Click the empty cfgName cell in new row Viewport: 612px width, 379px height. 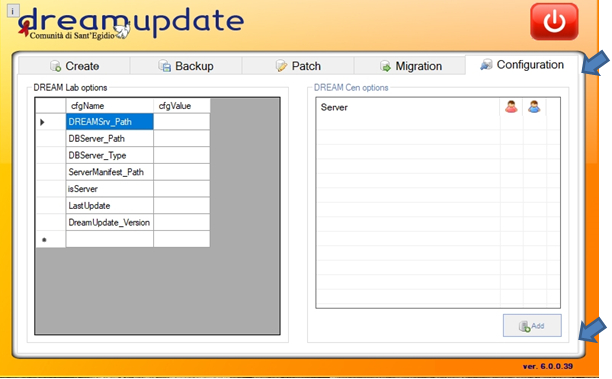click(x=110, y=239)
